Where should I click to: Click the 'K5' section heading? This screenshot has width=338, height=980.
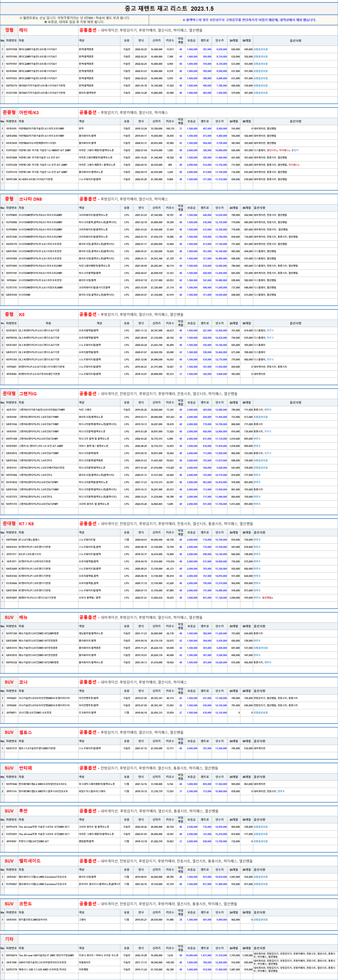coord(22,315)
